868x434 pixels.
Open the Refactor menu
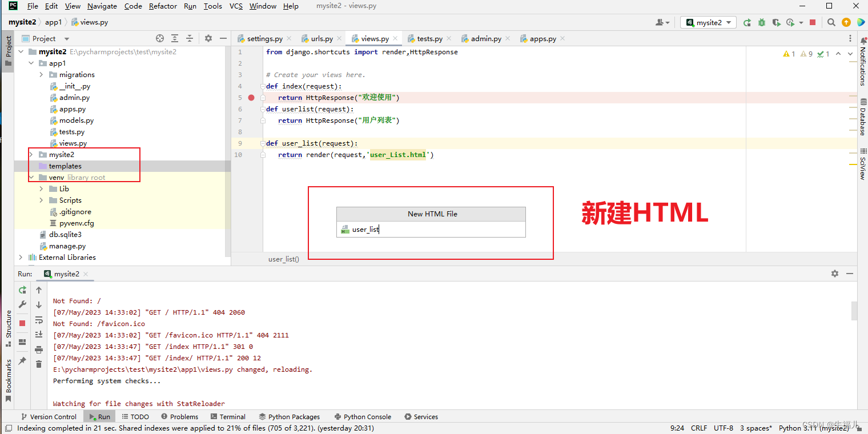point(163,6)
